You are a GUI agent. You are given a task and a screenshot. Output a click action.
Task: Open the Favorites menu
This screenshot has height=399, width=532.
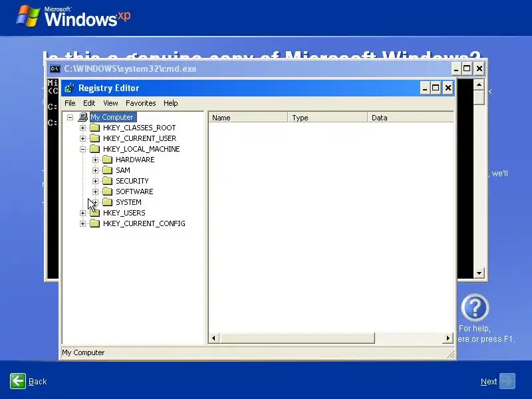(x=141, y=103)
